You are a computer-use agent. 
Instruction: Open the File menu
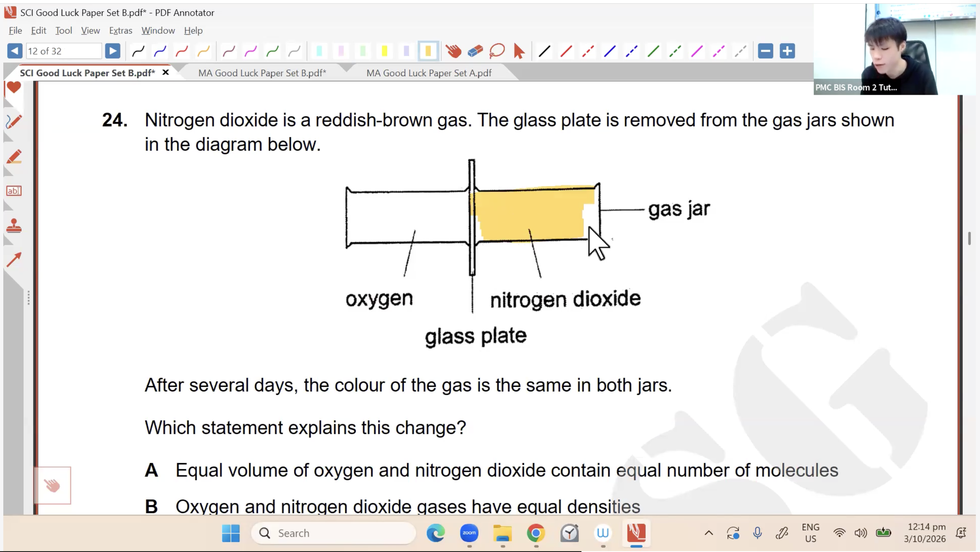[15, 31]
